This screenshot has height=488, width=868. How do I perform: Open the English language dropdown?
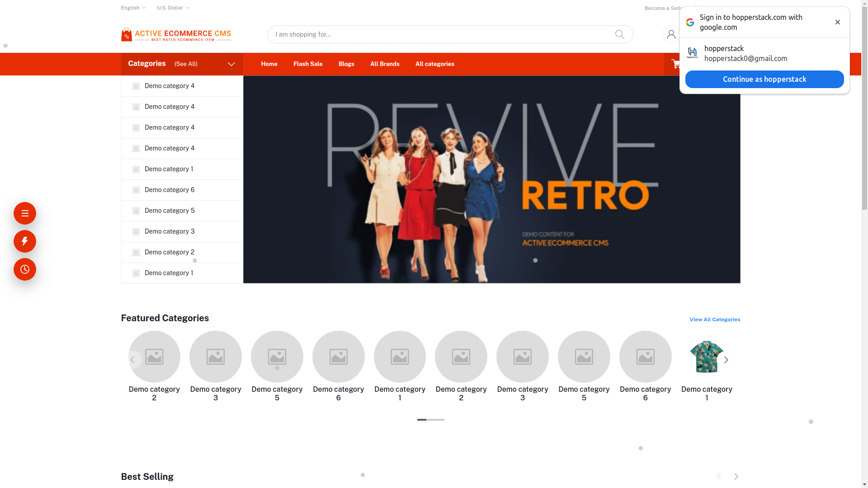click(x=133, y=8)
